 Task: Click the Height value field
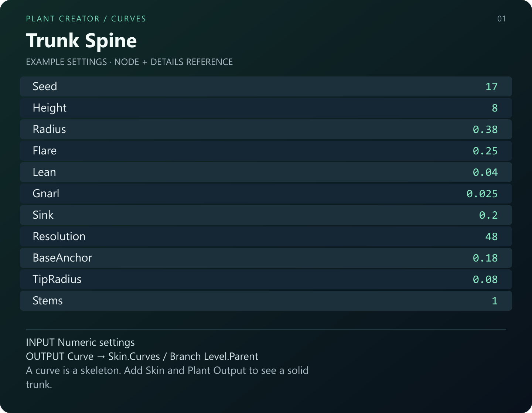click(x=495, y=108)
